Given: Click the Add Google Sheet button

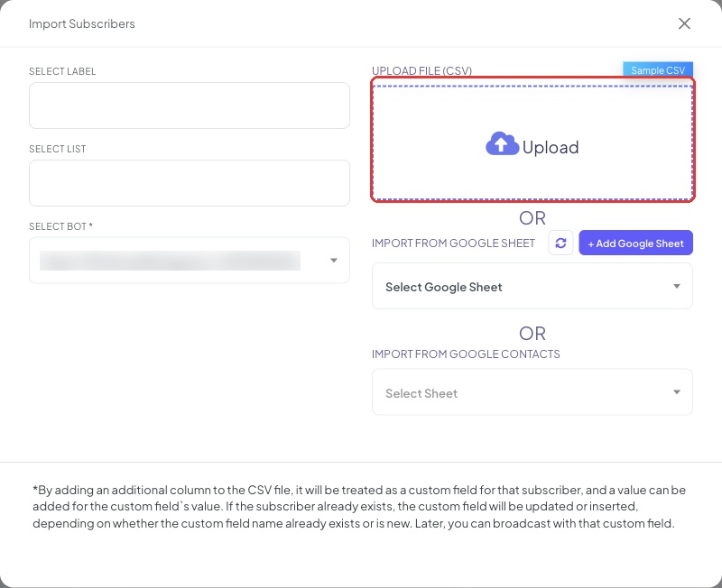Looking at the screenshot, I should click(635, 243).
